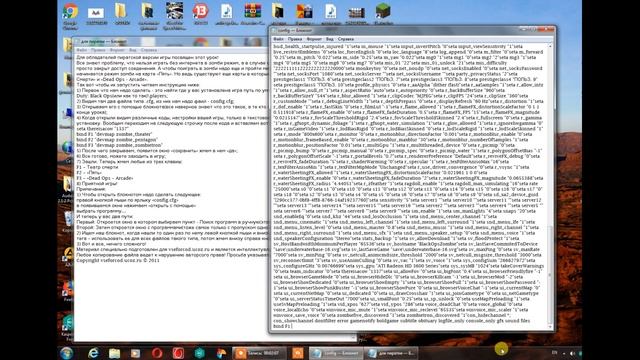Minimize the config — Блокнот window
Image resolution: width=640 pixels, height=360 pixels.
[x=524, y=29]
